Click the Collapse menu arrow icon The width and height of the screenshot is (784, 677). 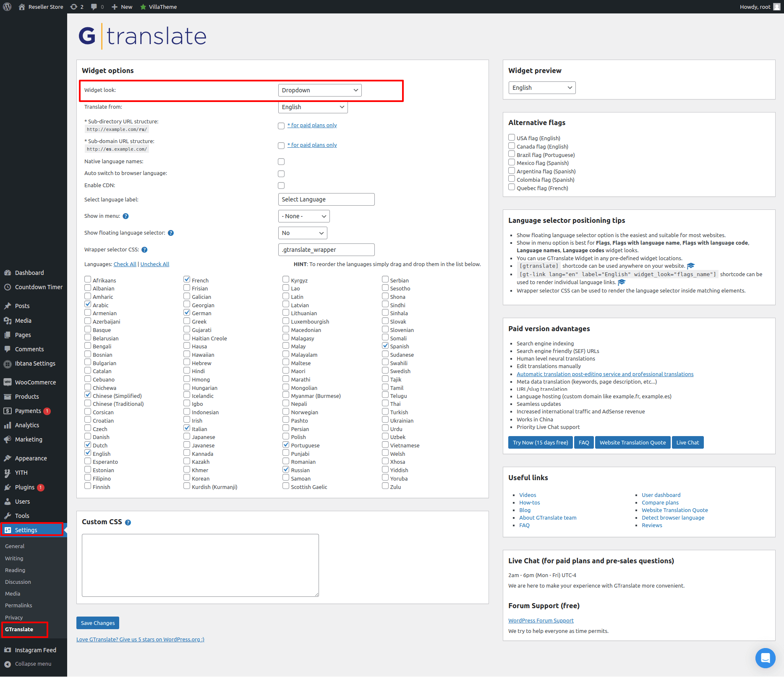(8, 664)
